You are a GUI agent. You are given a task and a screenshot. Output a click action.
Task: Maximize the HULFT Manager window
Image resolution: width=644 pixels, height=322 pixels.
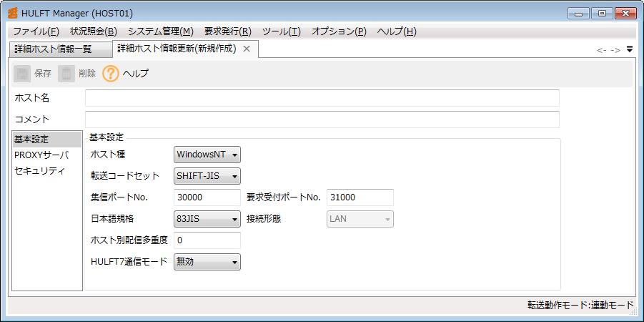coord(602,14)
